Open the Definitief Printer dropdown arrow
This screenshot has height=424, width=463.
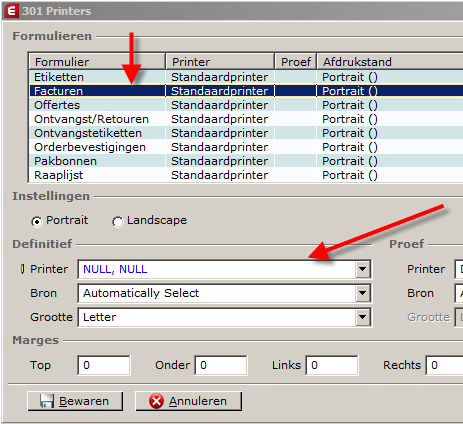[x=363, y=269]
